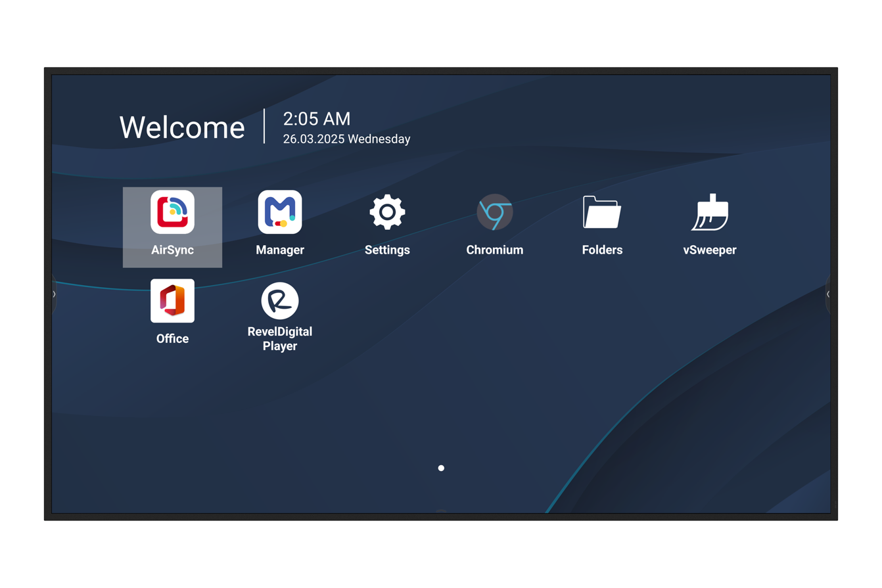Open the Settings gear icon
Viewport: 882px width, 588px height.
[x=387, y=212]
